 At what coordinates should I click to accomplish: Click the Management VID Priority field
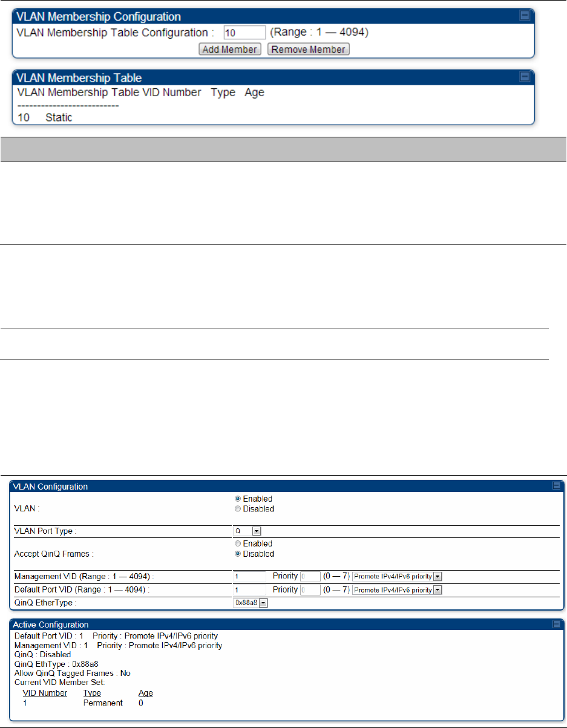[310, 576]
